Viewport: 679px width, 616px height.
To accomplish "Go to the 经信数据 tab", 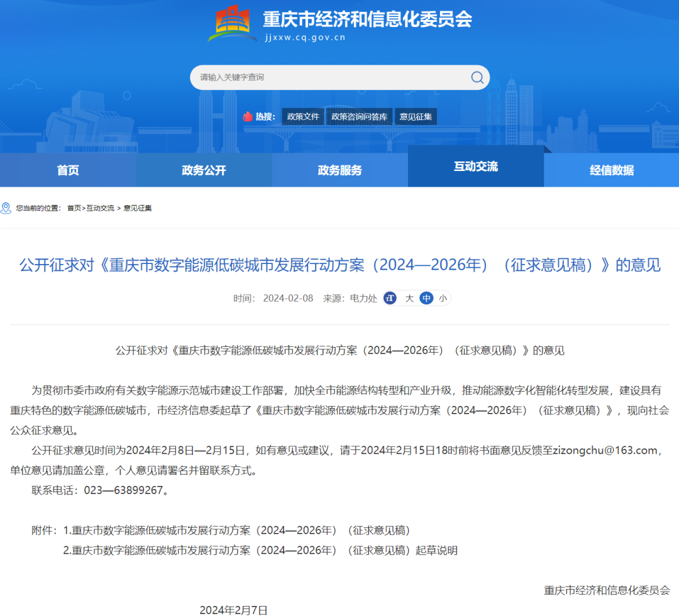I will pos(611,170).
